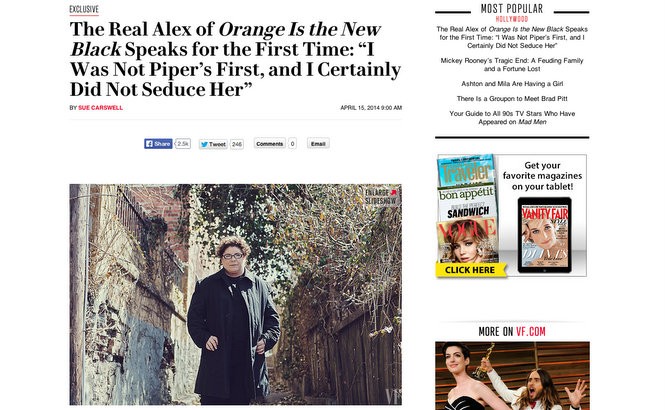Click the Traveler magazine cover
This screenshot has height=410, width=665.
466,171
